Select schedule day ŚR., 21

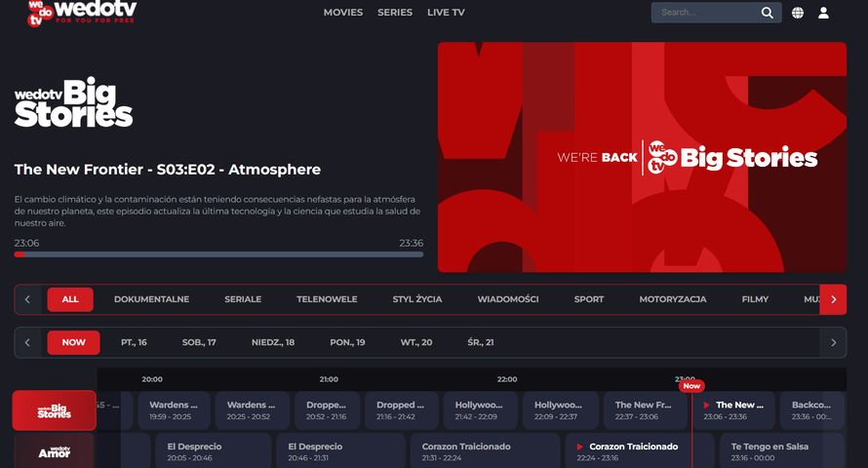(x=481, y=342)
